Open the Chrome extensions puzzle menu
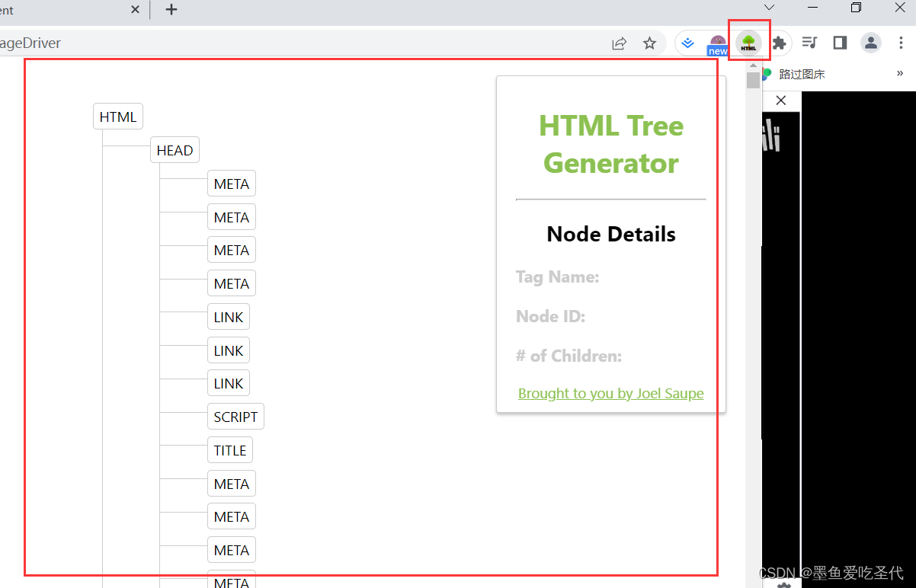This screenshot has height=588, width=916. (780, 43)
